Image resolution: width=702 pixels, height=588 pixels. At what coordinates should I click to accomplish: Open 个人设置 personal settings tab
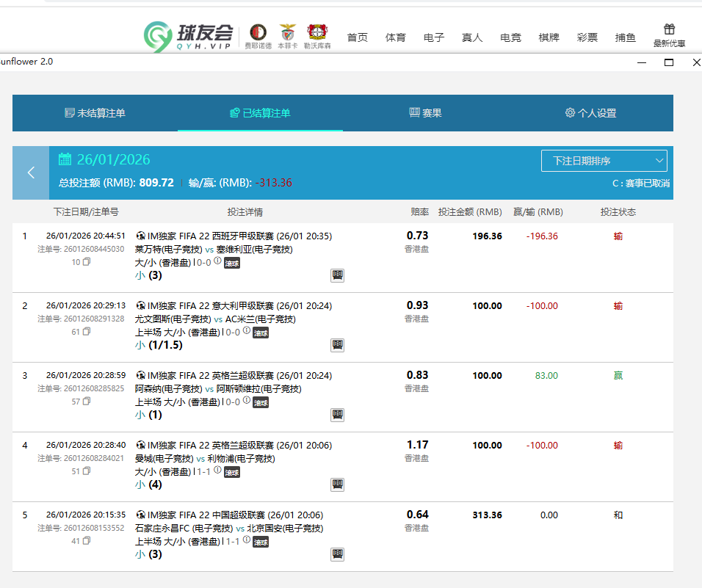(x=590, y=113)
